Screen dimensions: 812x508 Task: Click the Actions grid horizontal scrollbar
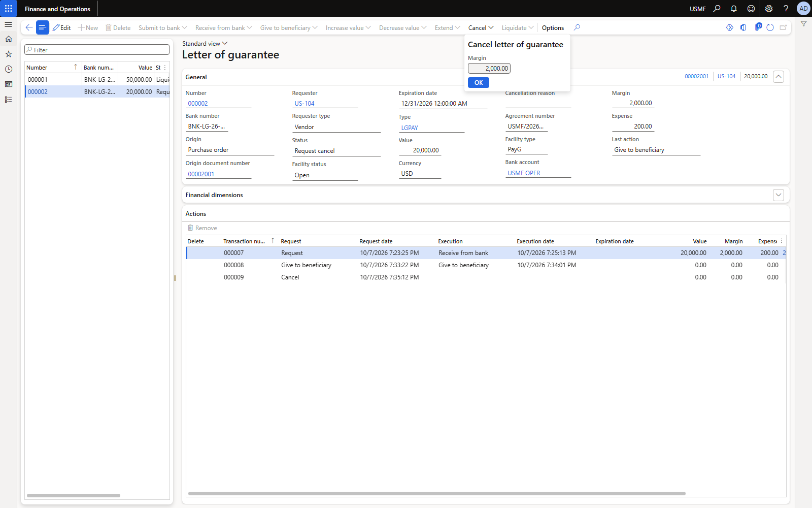click(436, 493)
